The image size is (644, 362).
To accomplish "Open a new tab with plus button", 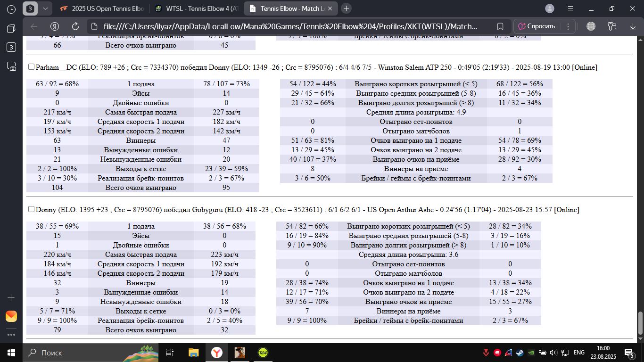I will (347, 8).
